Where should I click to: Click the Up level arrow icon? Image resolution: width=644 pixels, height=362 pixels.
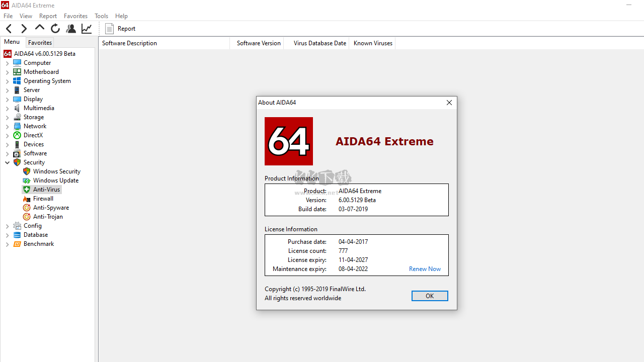[x=39, y=28]
